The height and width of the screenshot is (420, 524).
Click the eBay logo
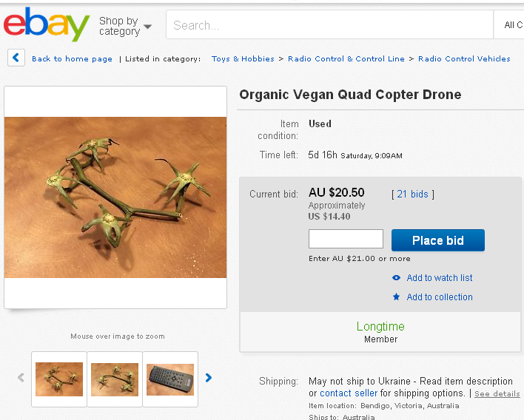(x=46, y=24)
